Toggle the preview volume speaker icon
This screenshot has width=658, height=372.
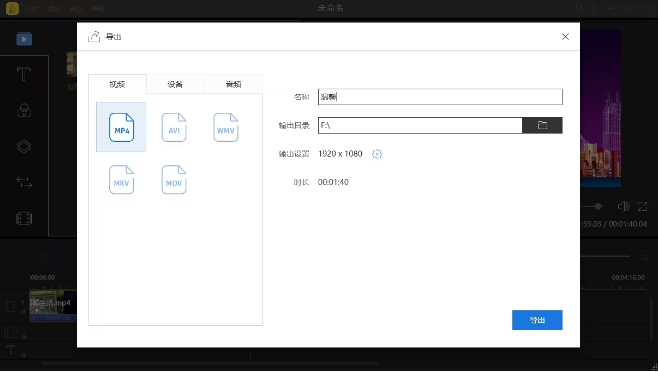624,206
